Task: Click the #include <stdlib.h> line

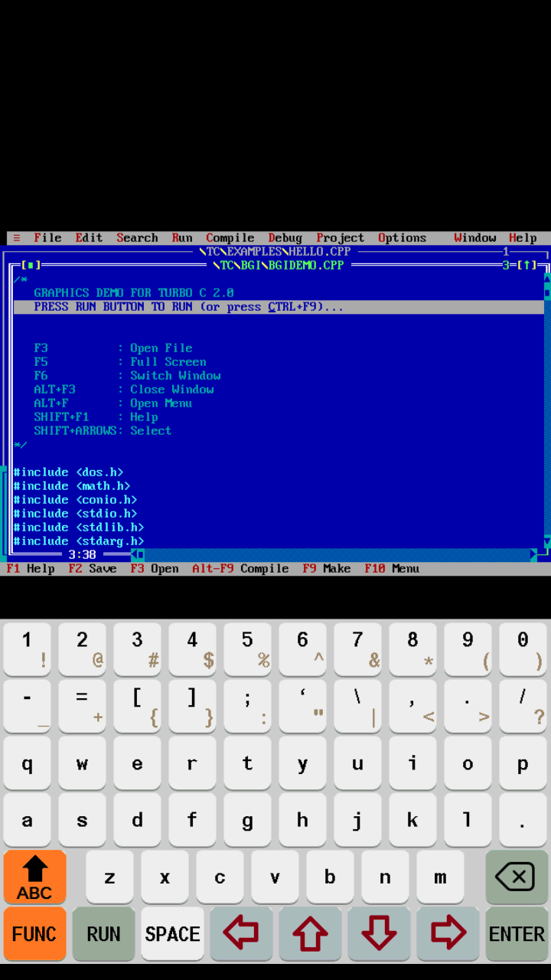Action: coord(79,528)
